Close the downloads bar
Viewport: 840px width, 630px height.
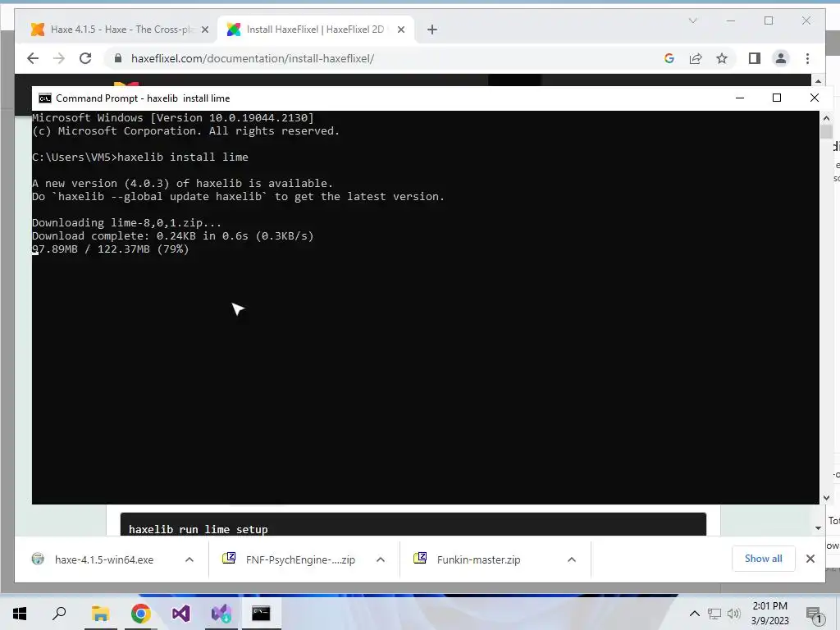point(810,559)
